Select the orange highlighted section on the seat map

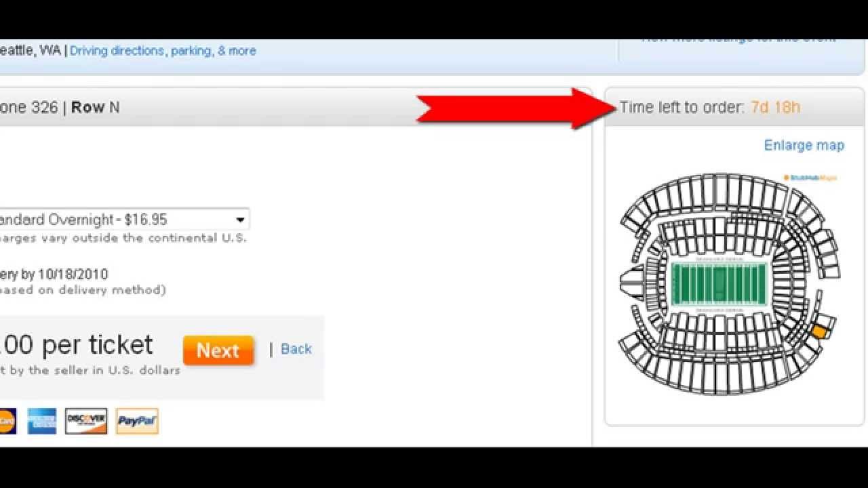tap(819, 331)
